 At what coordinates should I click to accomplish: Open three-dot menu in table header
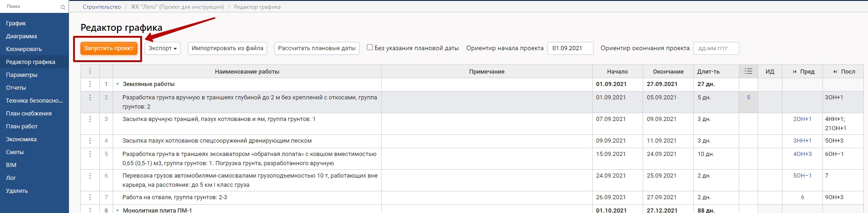[90, 71]
